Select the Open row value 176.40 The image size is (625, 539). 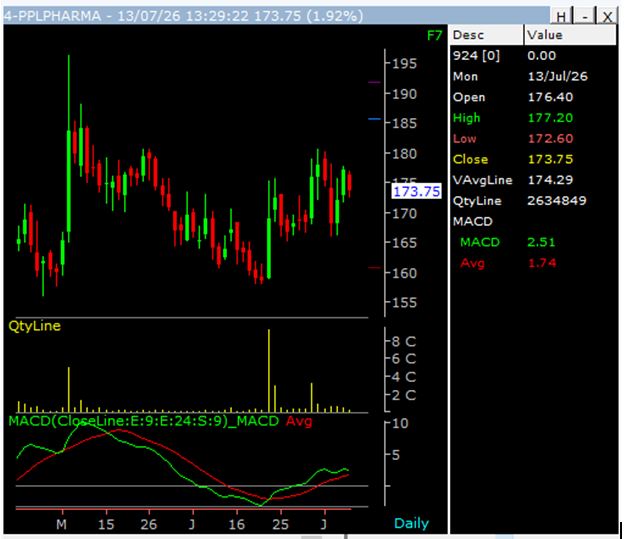550,97
